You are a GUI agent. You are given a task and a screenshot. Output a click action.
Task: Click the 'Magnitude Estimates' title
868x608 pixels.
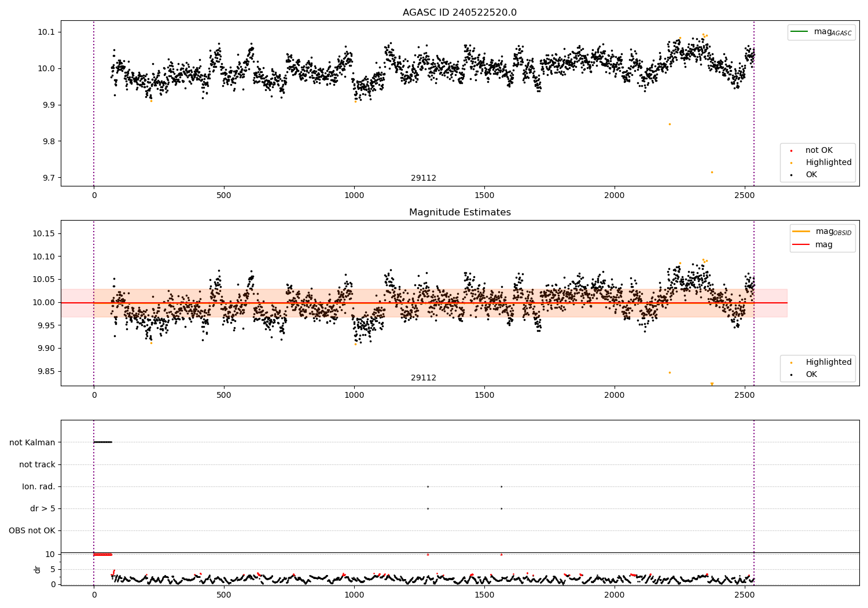(x=459, y=213)
